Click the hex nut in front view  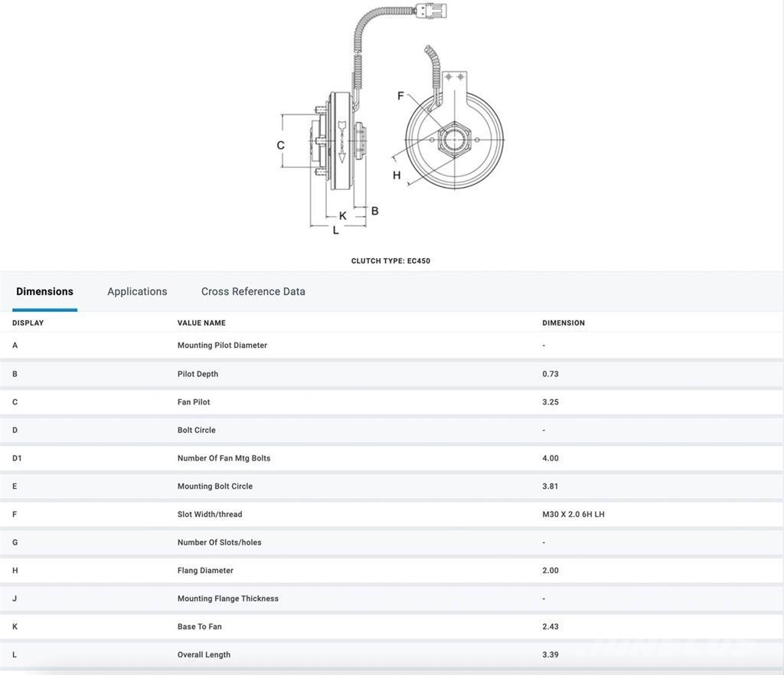(x=454, y=140)
